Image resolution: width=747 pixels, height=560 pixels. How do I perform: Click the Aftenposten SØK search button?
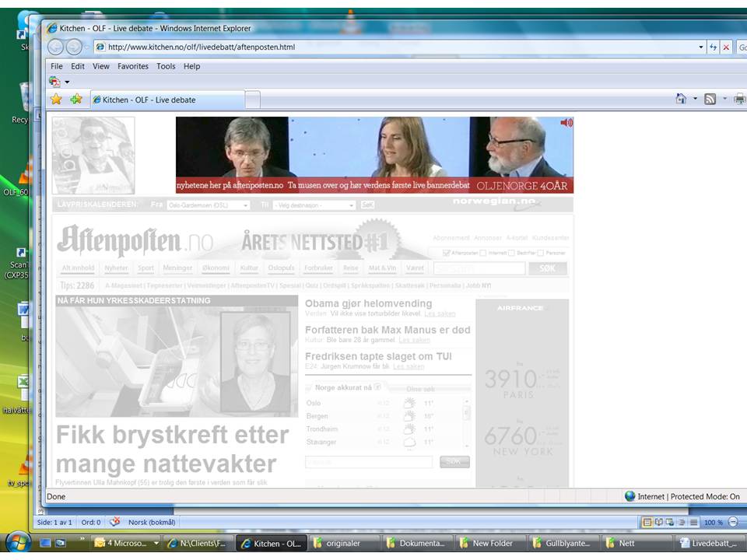(x=548, y=268)
